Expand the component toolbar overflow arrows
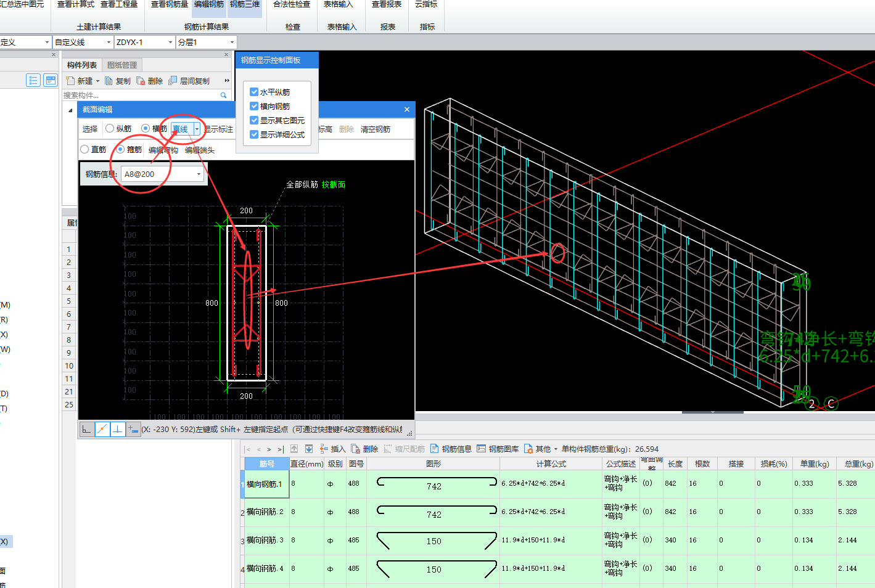This screenshot has height=588, width=875. 227,81
